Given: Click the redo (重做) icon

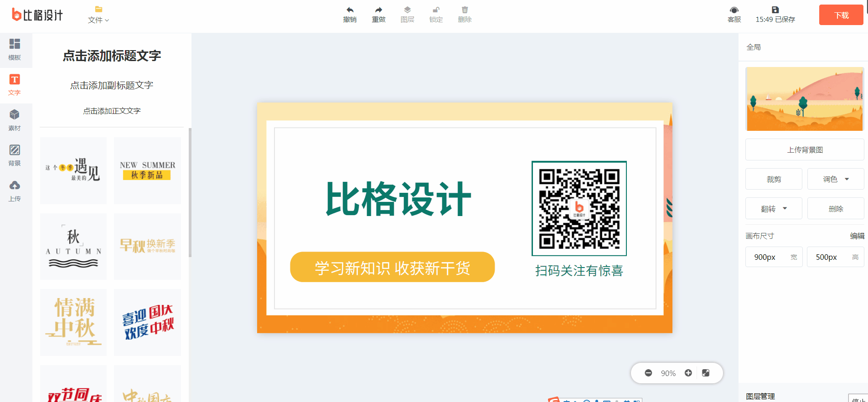Looking at the screenshot, I should (378, 10).
